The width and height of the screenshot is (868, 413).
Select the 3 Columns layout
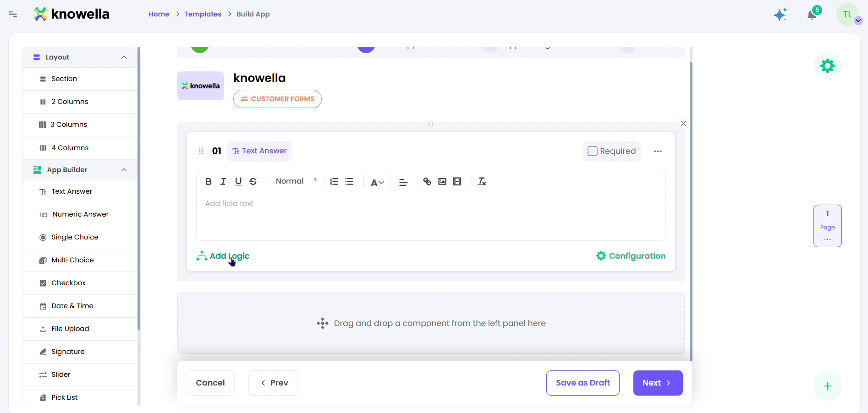point(80,125)
